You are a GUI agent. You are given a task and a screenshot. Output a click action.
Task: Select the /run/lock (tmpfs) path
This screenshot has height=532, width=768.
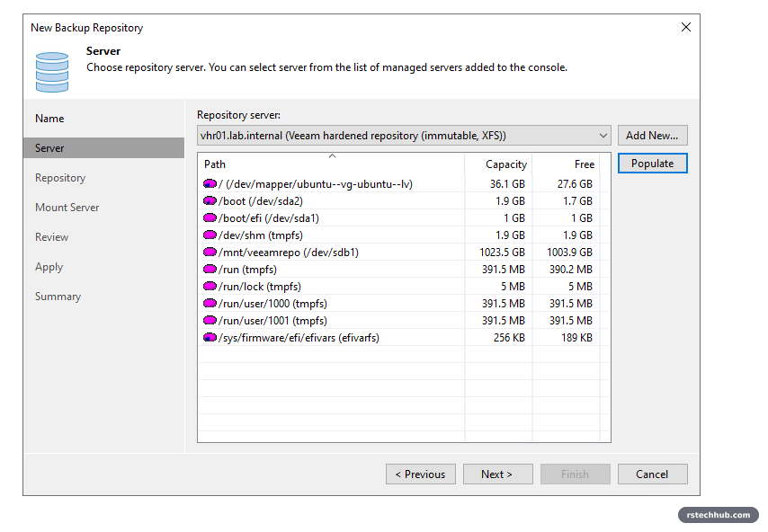click(260, 287)
